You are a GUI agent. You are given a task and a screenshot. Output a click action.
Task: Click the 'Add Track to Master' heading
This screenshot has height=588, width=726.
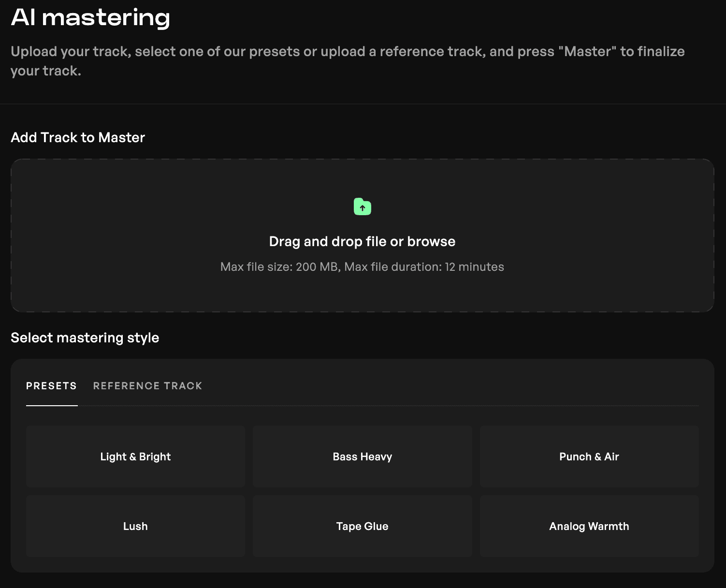78,137
